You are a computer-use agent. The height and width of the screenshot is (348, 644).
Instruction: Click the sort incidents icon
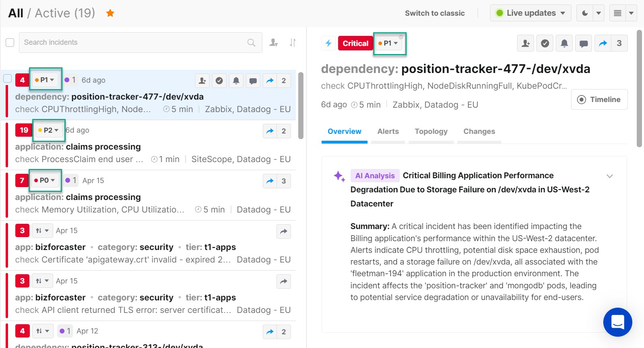click(293, 42)
